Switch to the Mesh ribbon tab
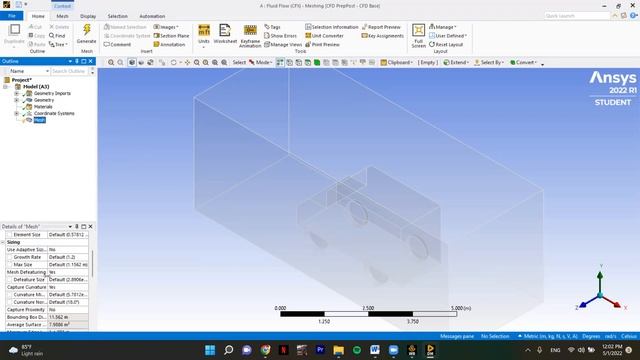The width and height of the screenshot is (640, 360). 62,16
